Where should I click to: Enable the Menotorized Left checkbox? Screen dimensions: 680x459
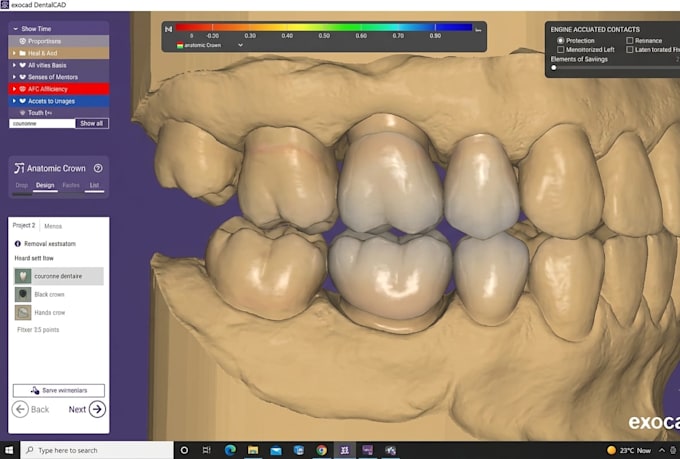tap(560, 49)
